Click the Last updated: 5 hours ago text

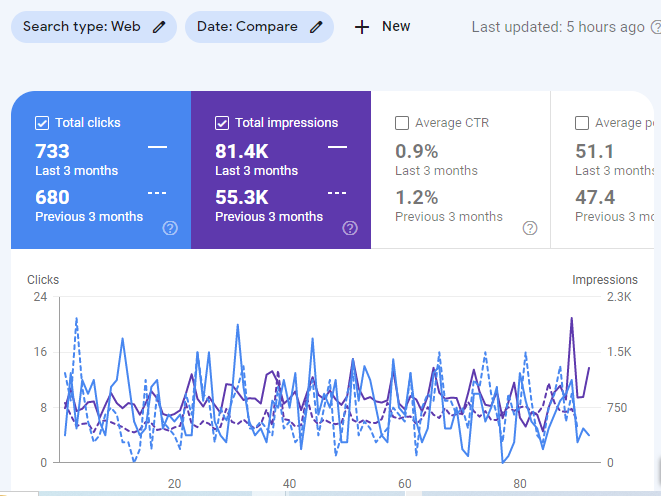(557, 27)
